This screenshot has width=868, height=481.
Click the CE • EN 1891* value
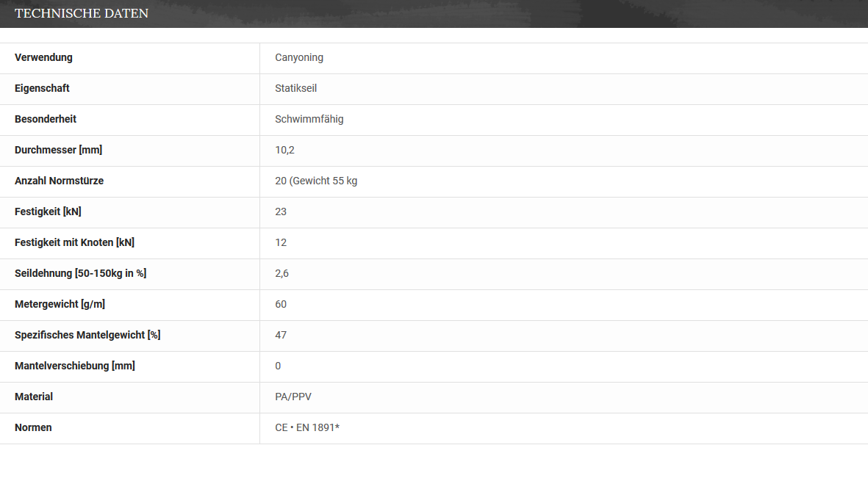(307, 427)
